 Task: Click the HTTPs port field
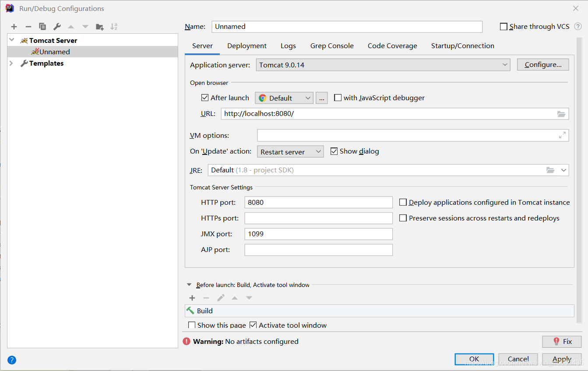point(318,218)
